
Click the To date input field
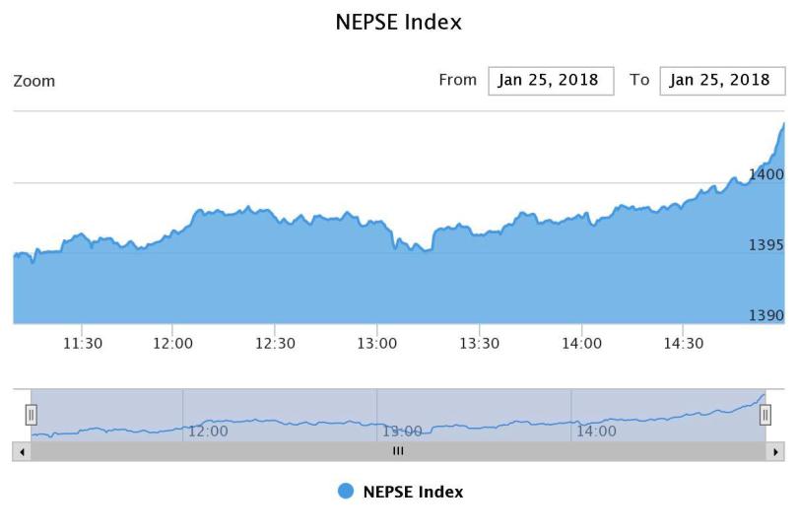click(x=722, y=81)
